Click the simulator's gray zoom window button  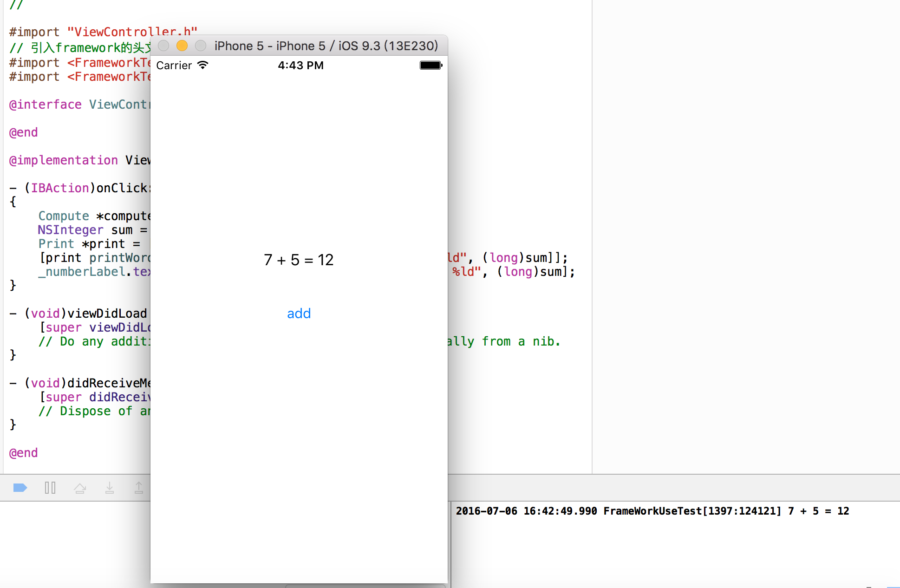point(201,46)
